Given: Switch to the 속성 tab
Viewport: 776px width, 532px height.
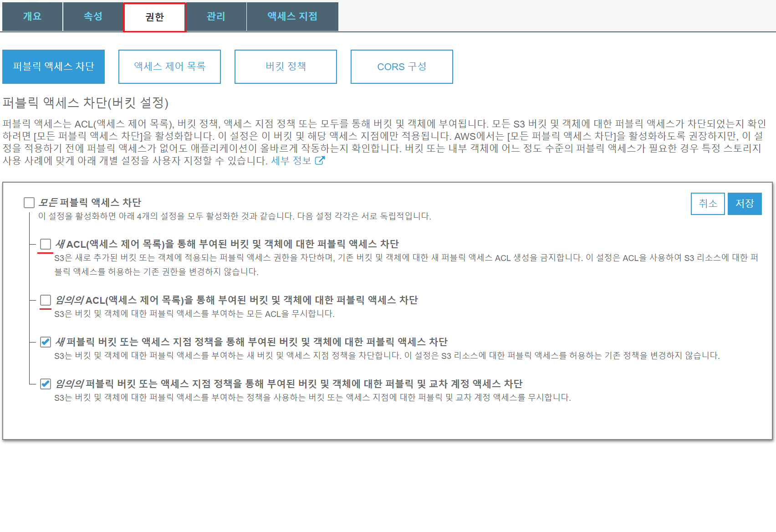Looking at the screenshot, I should click(93, 16).
